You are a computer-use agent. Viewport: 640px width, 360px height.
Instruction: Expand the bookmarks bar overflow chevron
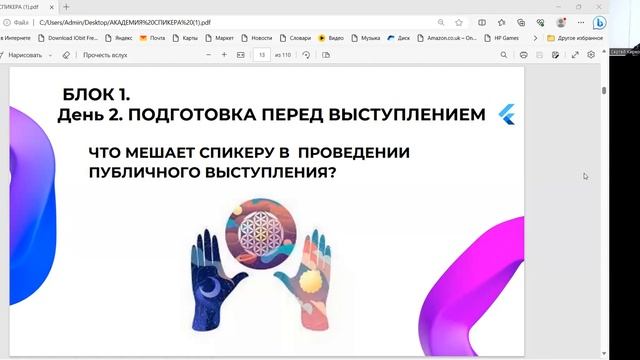click(535, 38)
